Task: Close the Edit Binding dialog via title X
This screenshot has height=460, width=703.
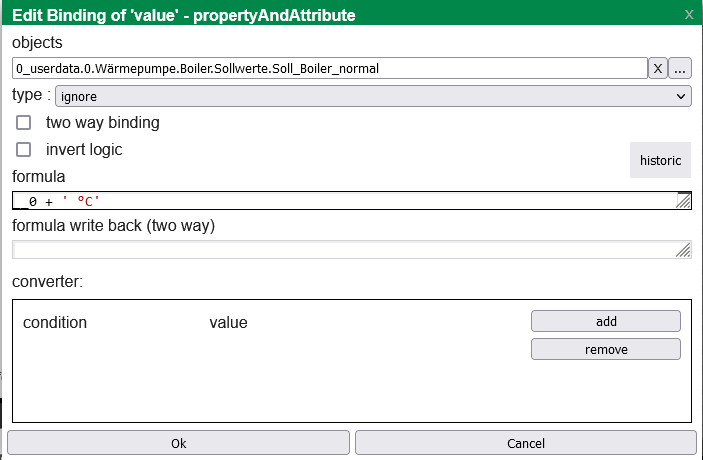Action: coord(688,15)
